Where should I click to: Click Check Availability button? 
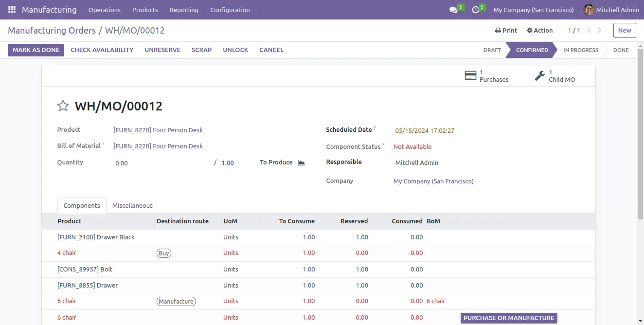click(x=102, y=50)
